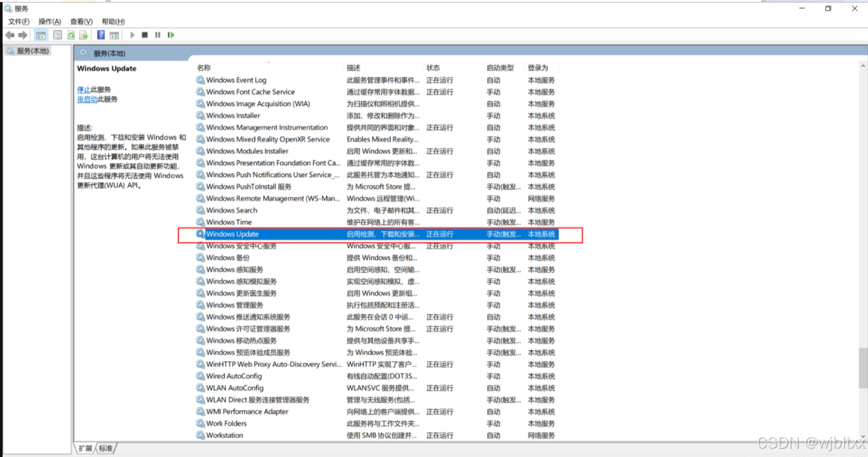Select the Windows 预览体验成员服务 row
Screen dimensions: 868x457
coord(377,352)
